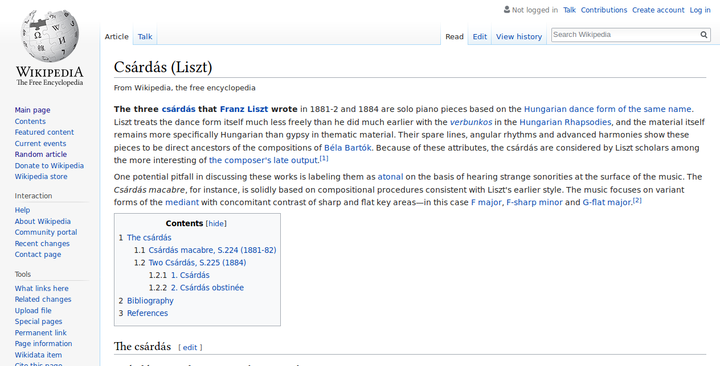Click Permanent link

41,333
